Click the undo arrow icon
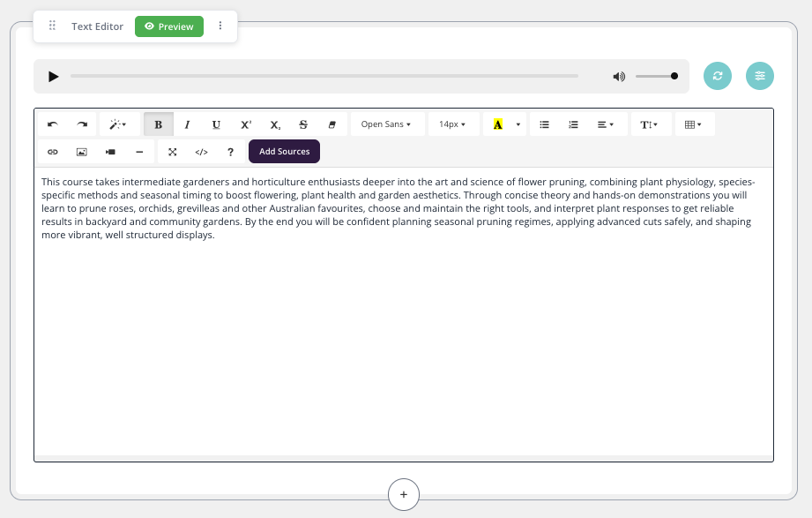Screen dimensions: 812x518 click(x=52, y=124)
